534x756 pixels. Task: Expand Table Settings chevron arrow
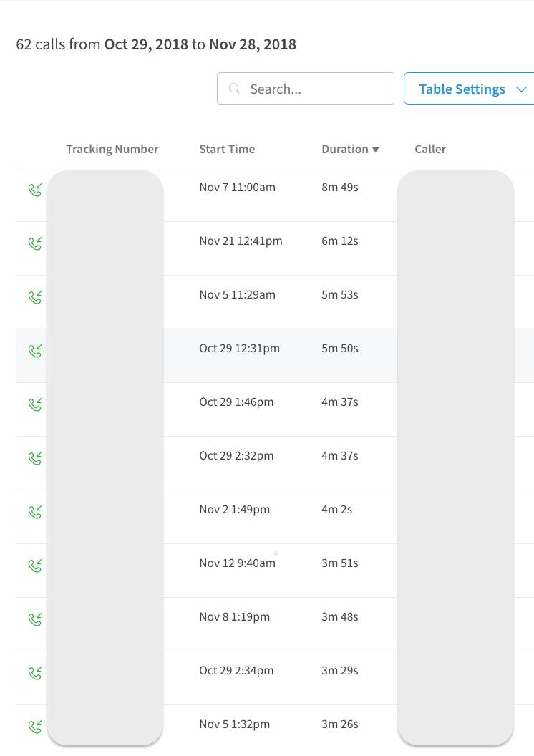point(521,89)
